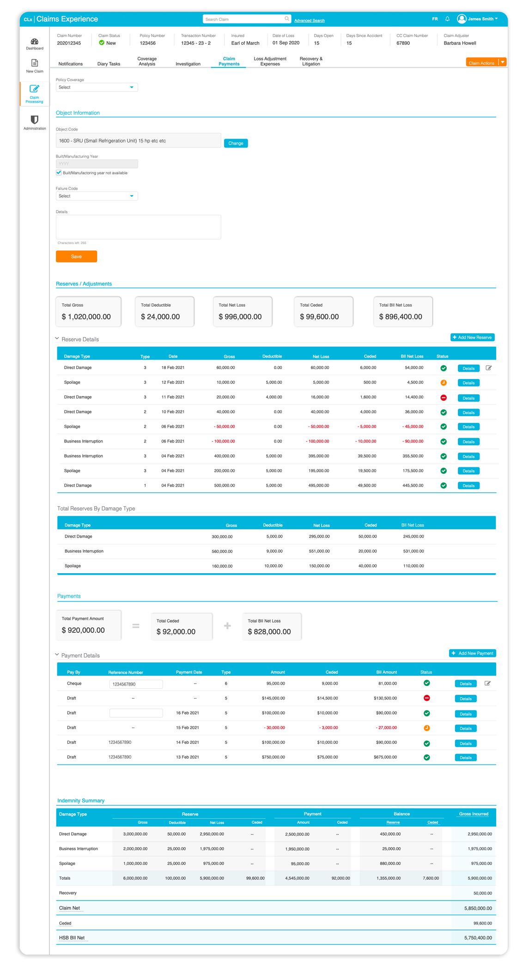
Task: Expand the Claim Actions dropdown arrow
Action: pyautogui.click(x=503, y=62)
